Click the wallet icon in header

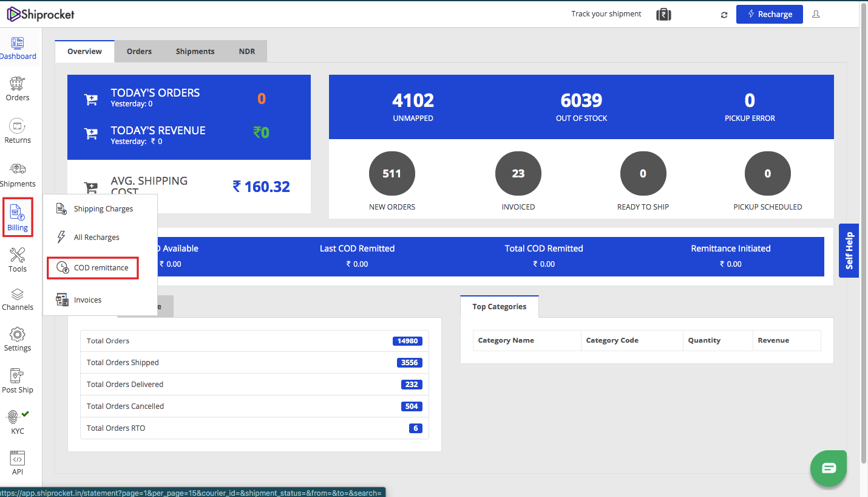pos(663,14)
